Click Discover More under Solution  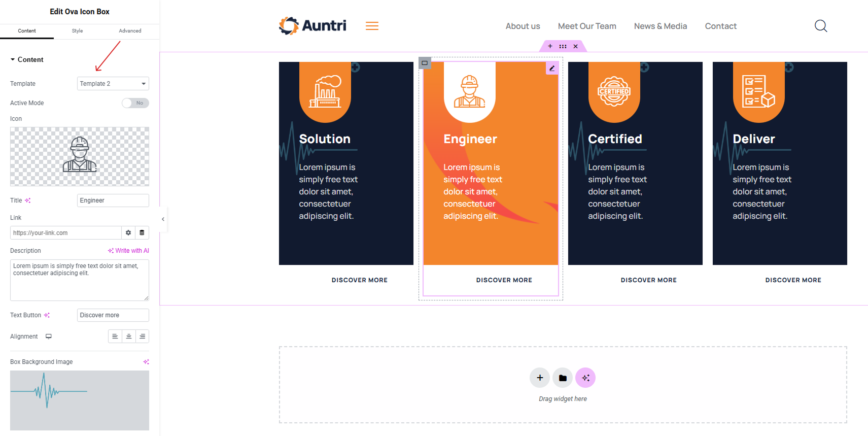point(360,280)
